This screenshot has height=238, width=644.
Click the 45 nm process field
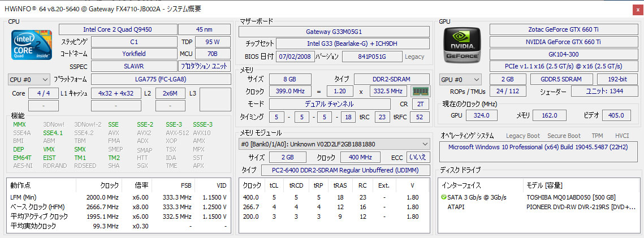tap(204, 29)
